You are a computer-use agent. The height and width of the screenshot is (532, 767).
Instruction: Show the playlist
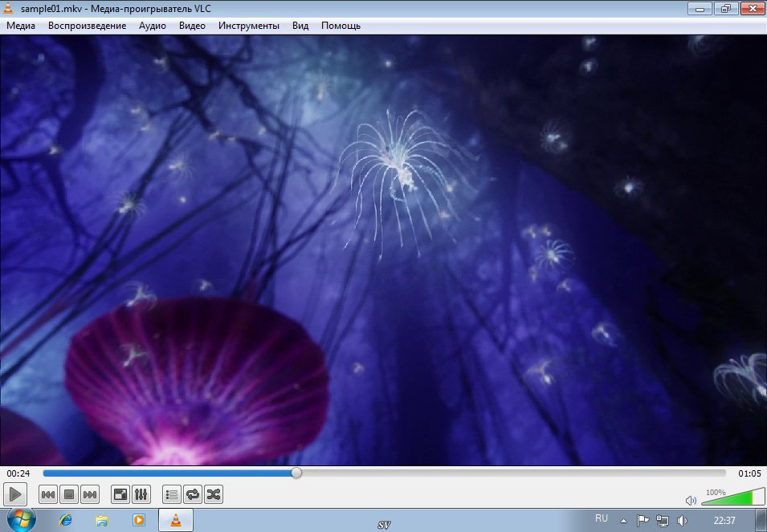[172, 495]
